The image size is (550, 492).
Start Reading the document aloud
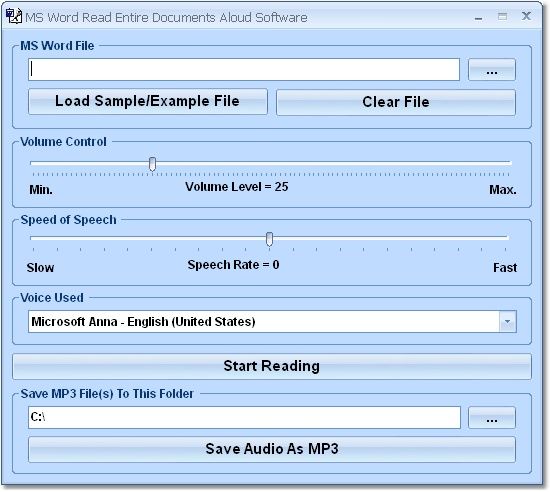(x=272, y=366)
